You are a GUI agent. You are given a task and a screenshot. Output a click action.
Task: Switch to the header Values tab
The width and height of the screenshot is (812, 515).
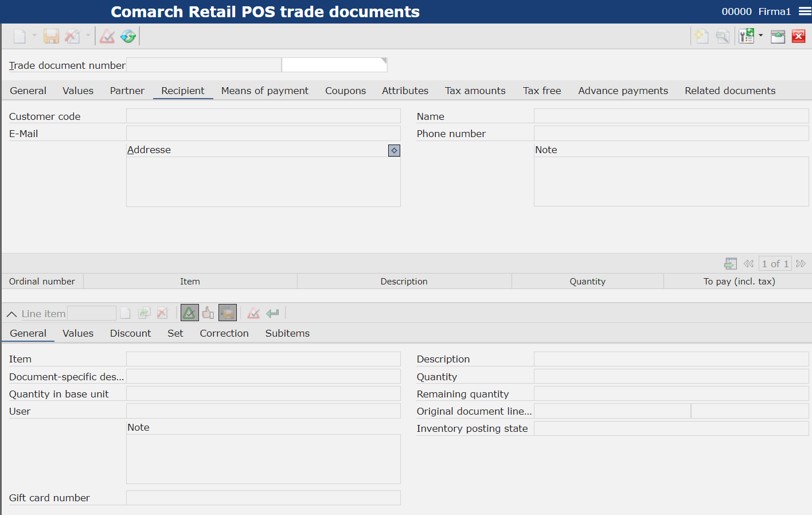(x=78, y=91)
